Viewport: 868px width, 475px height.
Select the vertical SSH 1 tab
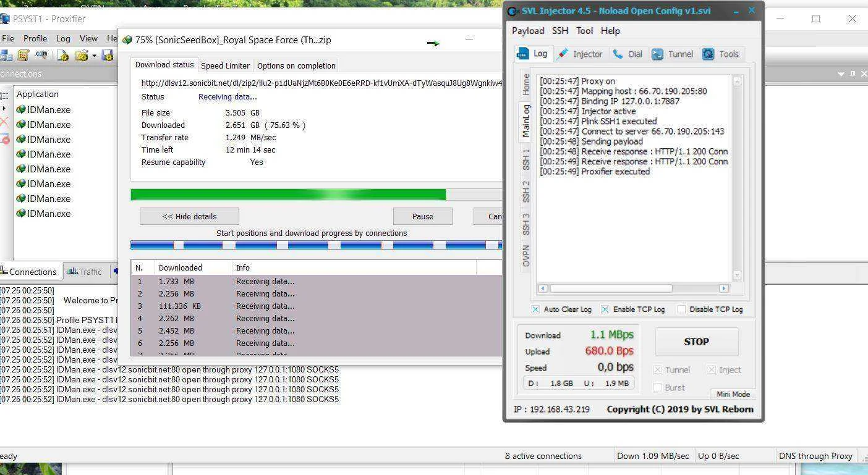coord(526,159)
